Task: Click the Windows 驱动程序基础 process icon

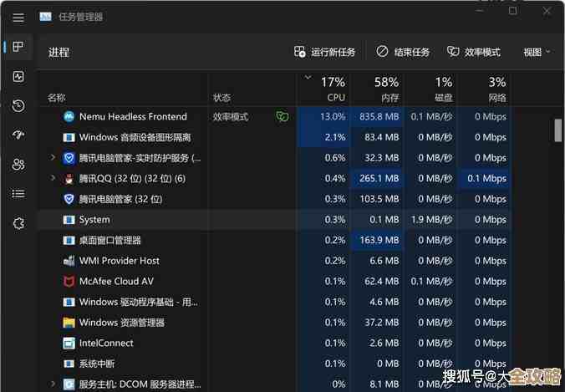Action: 69,302
